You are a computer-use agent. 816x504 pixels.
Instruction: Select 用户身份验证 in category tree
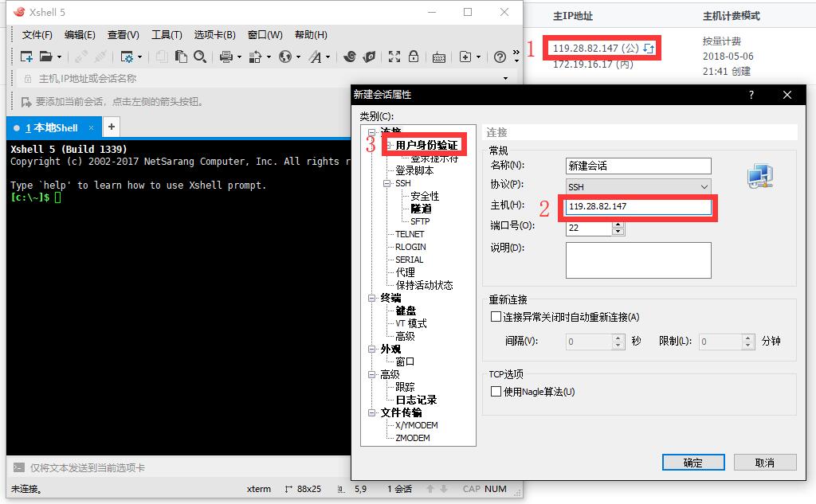tap(426, 145)
